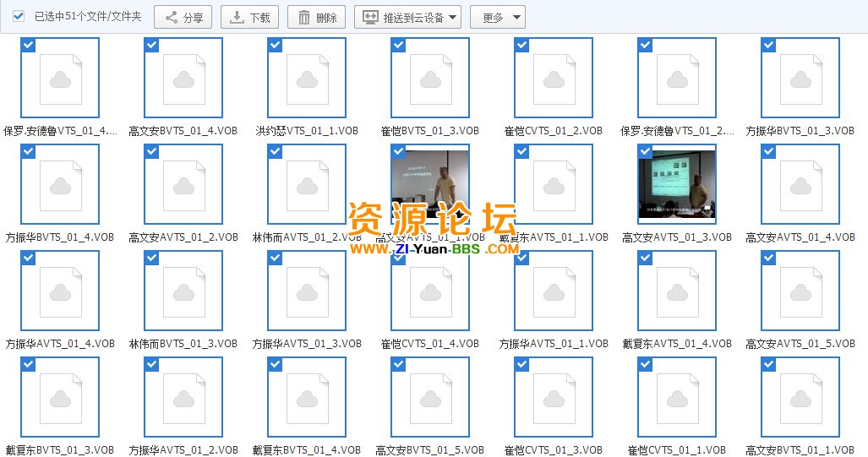Toggle checkbox on 方振华AVTS_01_2.VOB
Screen dimensions: 868x457
(151, 364)
